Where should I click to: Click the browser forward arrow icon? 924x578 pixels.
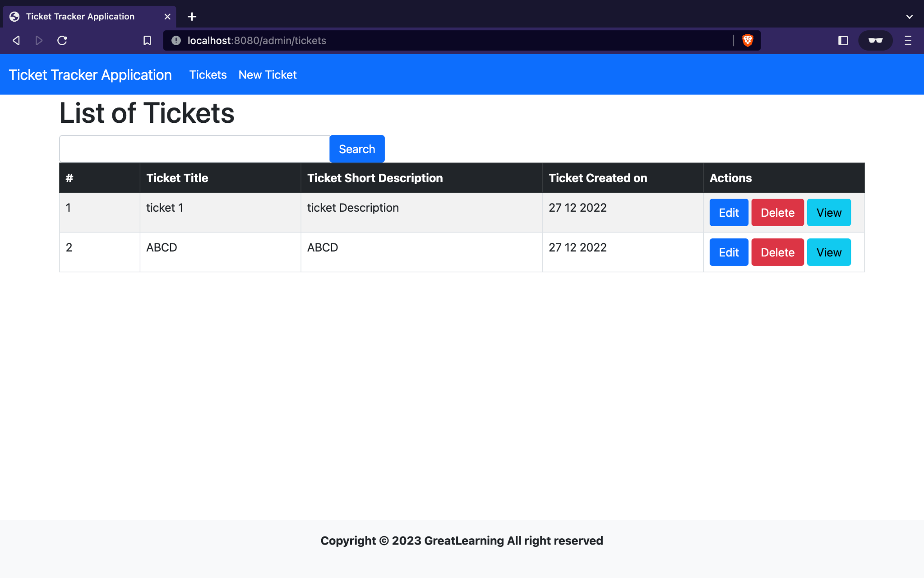tap(39, 41)
